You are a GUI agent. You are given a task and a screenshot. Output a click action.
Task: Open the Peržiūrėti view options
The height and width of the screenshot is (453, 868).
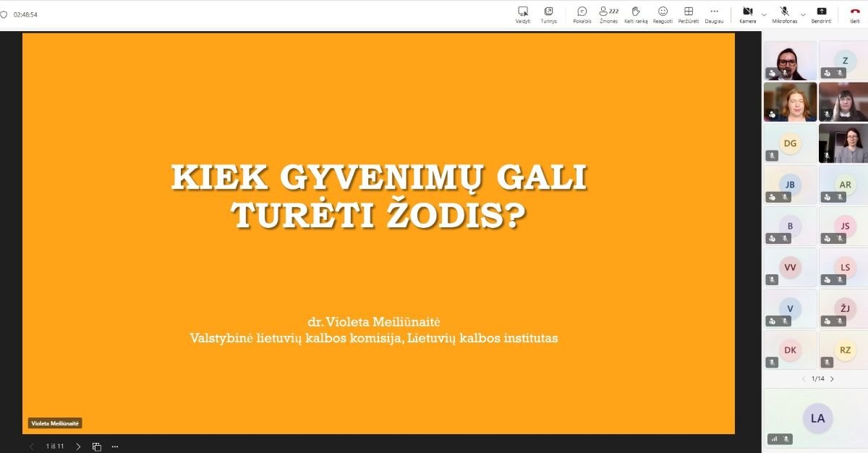click(688, 14)
